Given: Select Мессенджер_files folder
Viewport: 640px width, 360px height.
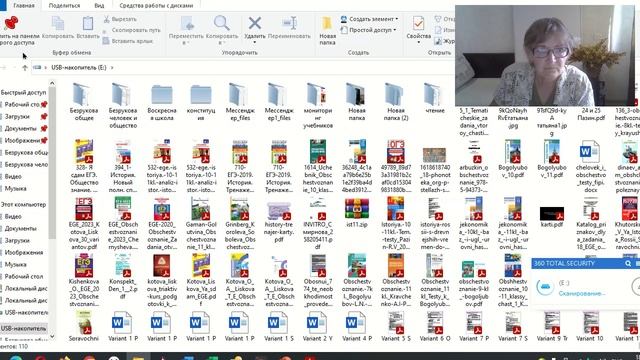Looking at the screenshot, I should (x=240, y=102).
